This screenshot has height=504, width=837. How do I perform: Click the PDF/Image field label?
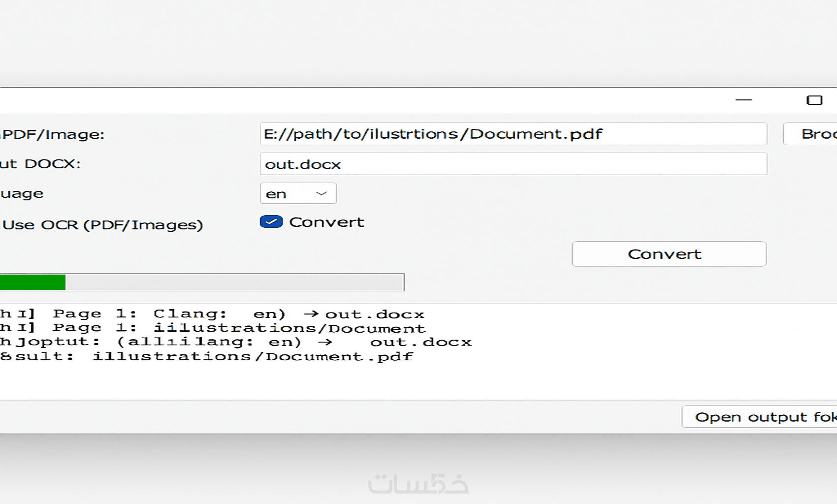tap(53, 134)
